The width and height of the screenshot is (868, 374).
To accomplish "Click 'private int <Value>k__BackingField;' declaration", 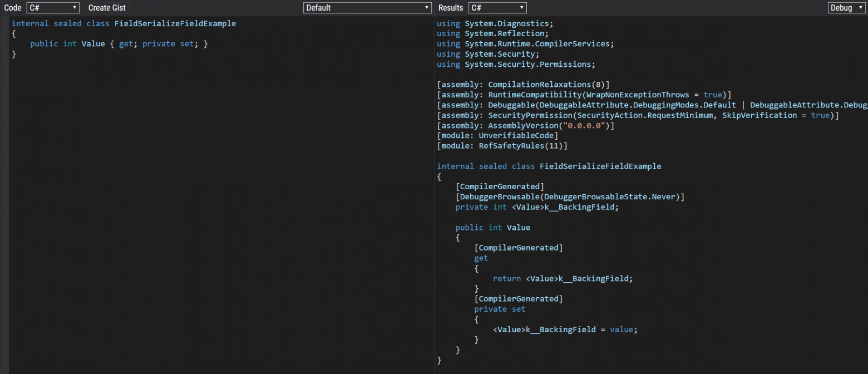I will tap(537, 207).
